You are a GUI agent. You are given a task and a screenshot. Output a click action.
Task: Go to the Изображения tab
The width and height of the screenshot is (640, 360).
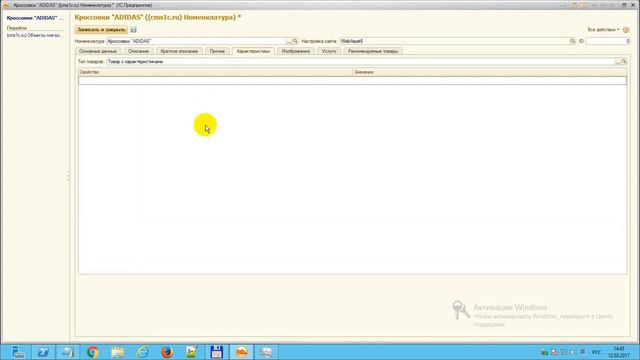click(x=296, y=51)
